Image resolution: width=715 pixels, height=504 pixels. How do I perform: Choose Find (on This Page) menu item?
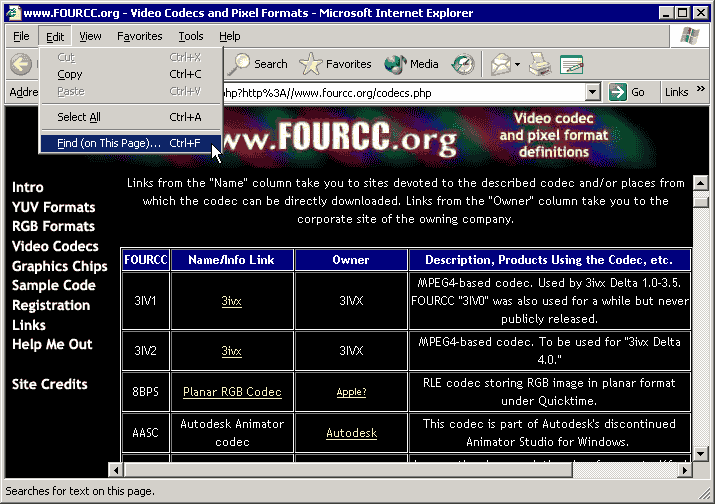click(131, 143)
